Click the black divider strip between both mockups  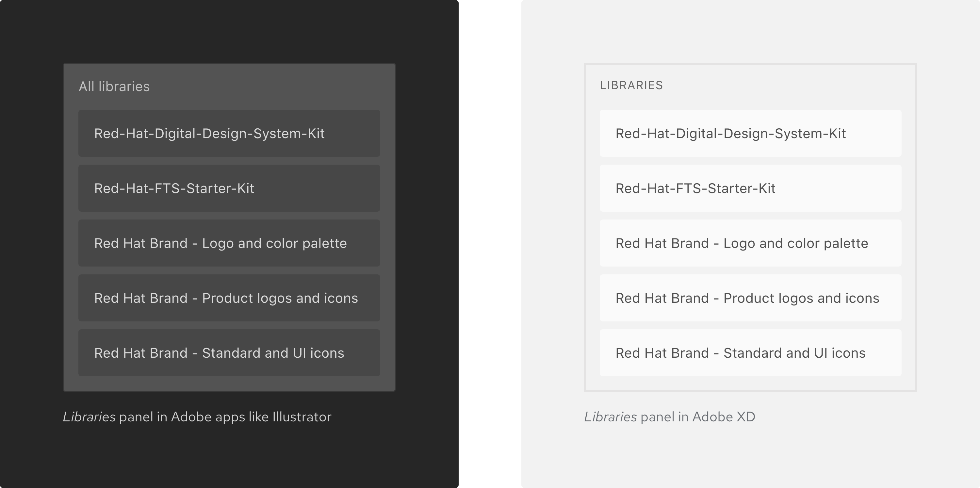pyautogui.click(x=490, y=243)
